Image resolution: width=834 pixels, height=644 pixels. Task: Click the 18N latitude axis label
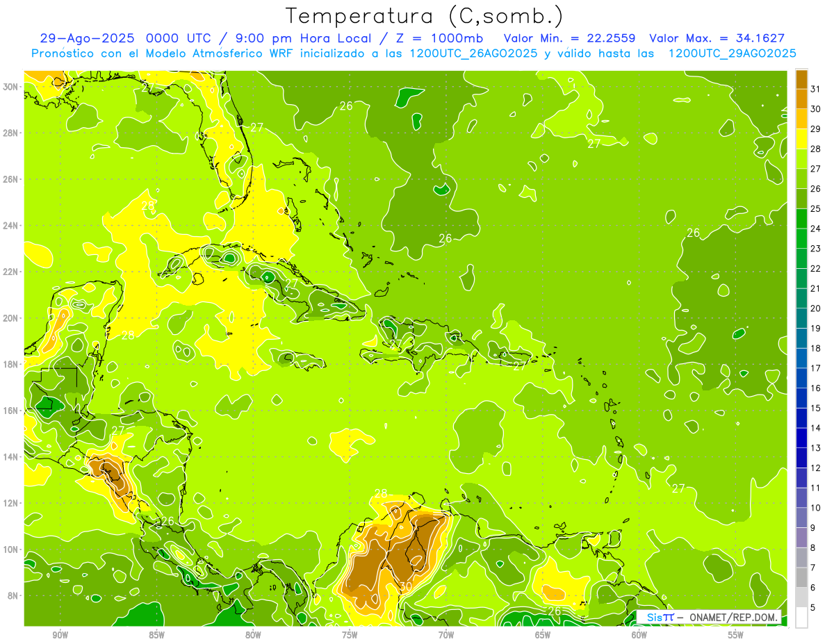coord(11,364)
